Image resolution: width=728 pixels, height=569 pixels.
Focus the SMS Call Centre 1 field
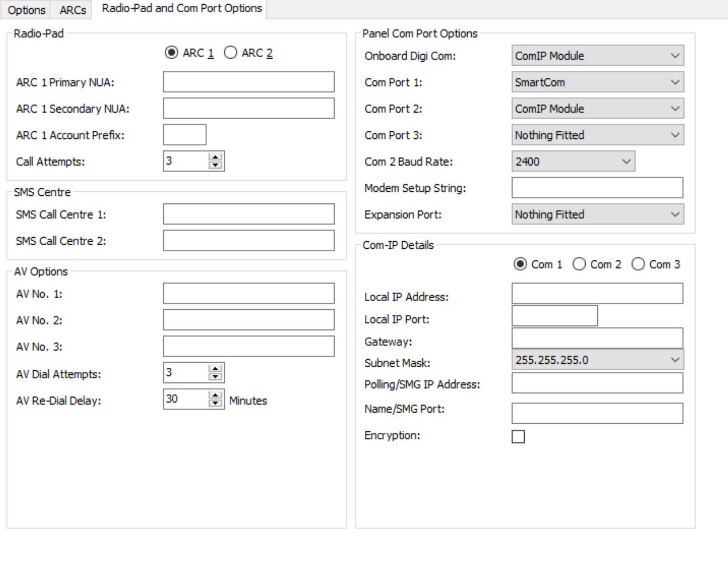(x=248, y=214)
